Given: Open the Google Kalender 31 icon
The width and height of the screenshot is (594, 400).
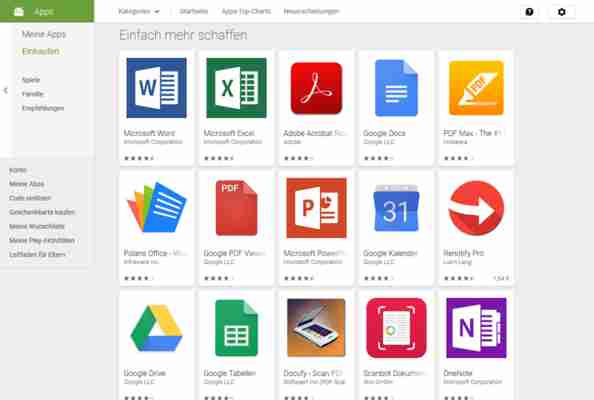Looking at the screenshot, I should [x=396, y=208].
